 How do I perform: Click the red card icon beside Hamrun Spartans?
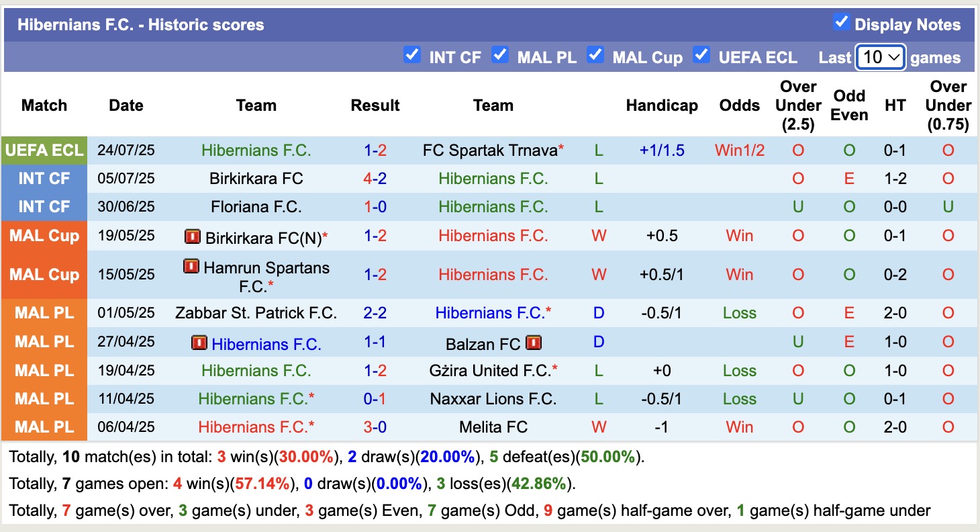pos(191,267)
